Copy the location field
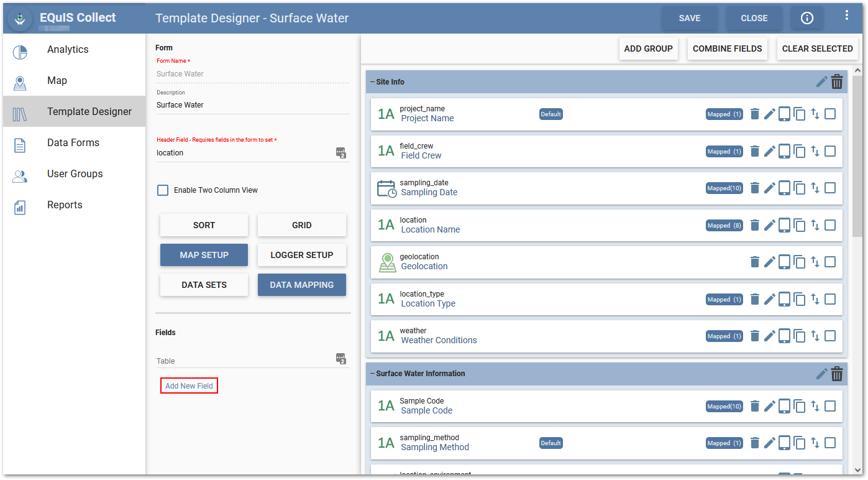Viewport: 868px width, 480px height. point(800,225)
